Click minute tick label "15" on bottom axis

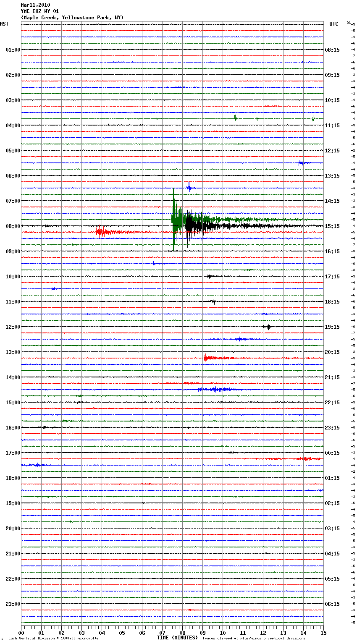point(323,633)
